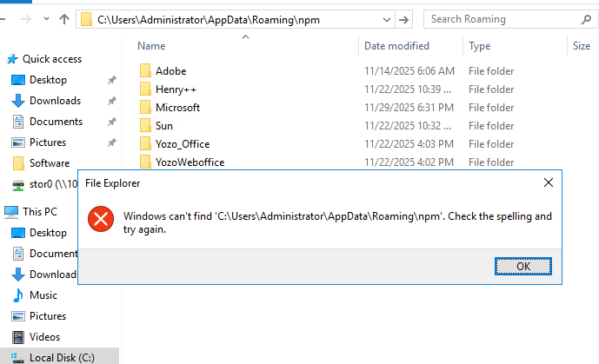This screenshot has height=364, width=599.
Task: Select This PC in the navigation pane
Action: [x=40, y=211]
